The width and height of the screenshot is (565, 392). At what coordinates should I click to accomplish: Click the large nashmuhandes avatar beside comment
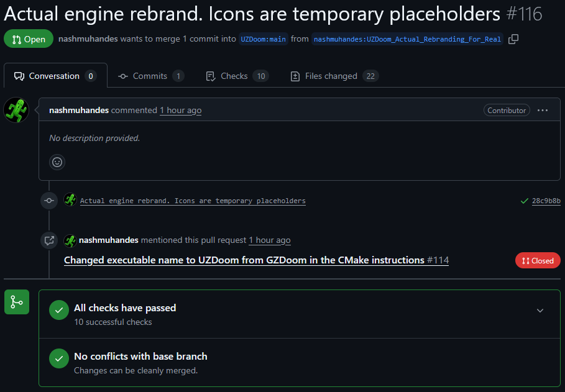(x=16, y=110)
